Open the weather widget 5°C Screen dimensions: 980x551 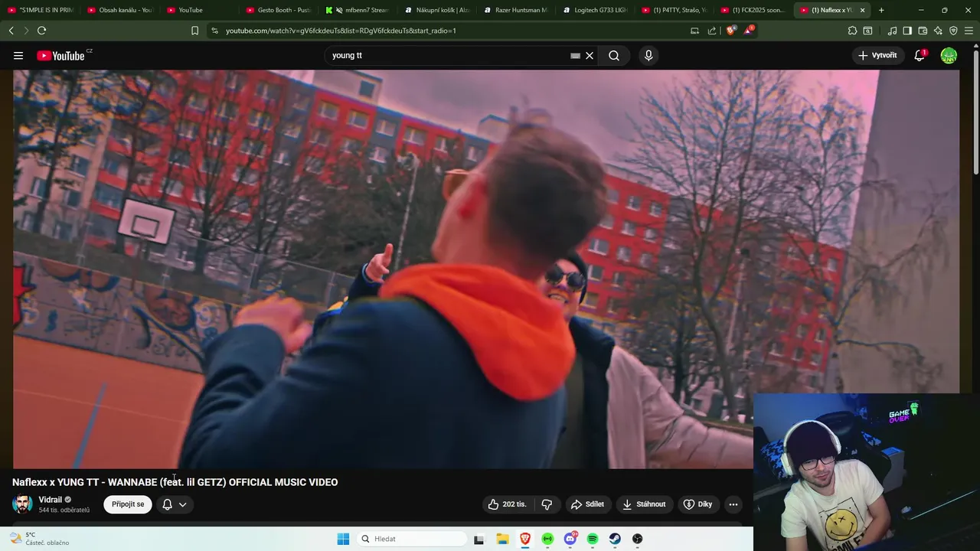click(40, 539)
